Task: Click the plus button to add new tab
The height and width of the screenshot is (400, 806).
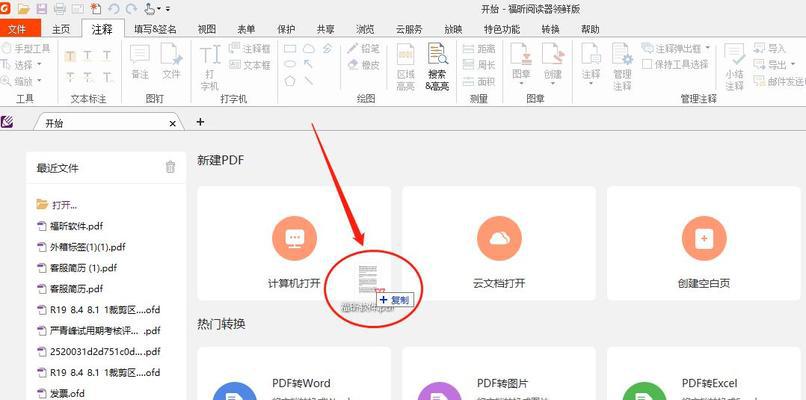Action: coord(200,122)
